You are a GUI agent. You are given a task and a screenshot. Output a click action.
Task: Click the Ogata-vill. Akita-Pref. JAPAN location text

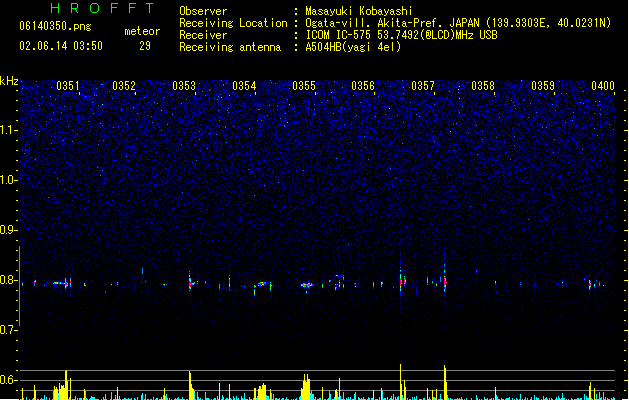point(458,23)
